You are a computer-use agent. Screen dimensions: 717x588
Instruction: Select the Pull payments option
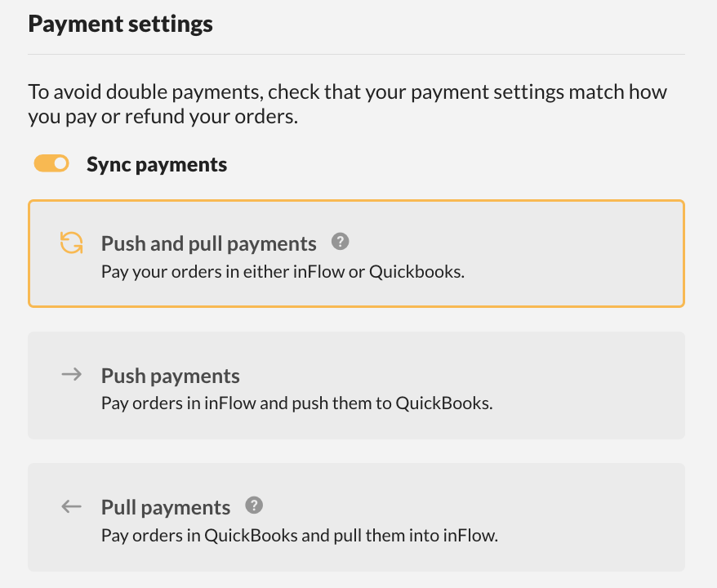click(357, 518)
